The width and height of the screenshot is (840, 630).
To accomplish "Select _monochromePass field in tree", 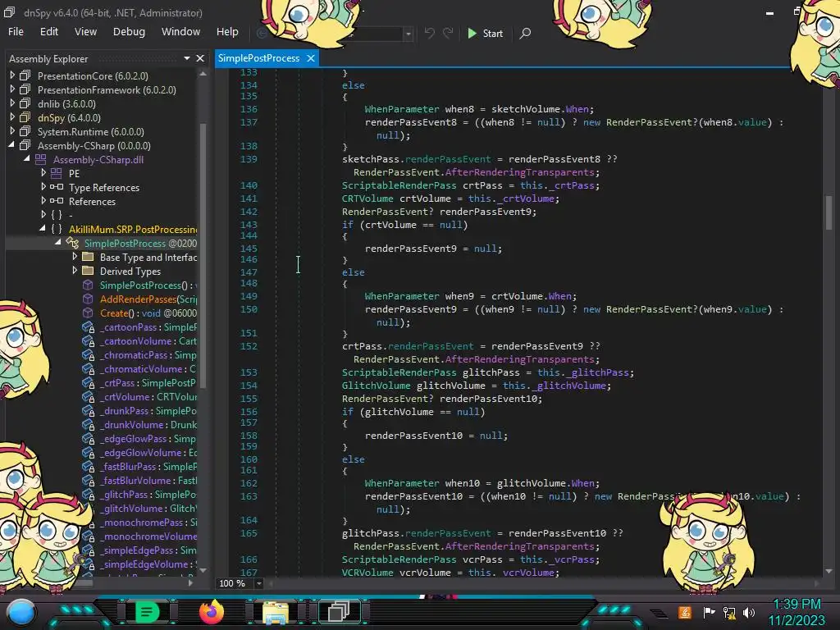I will coord(148,522).
